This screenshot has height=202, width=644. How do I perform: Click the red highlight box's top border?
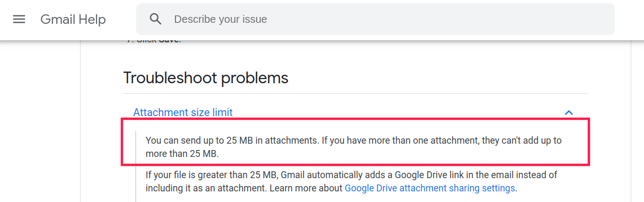355,120
